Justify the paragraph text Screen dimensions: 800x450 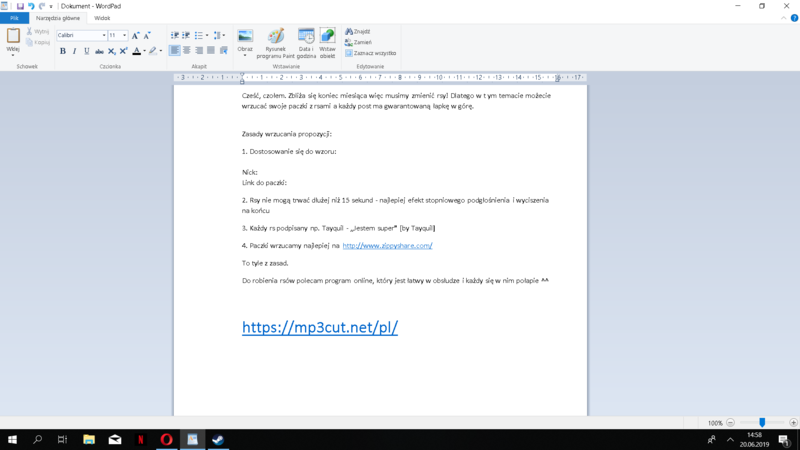coord(211,51)
